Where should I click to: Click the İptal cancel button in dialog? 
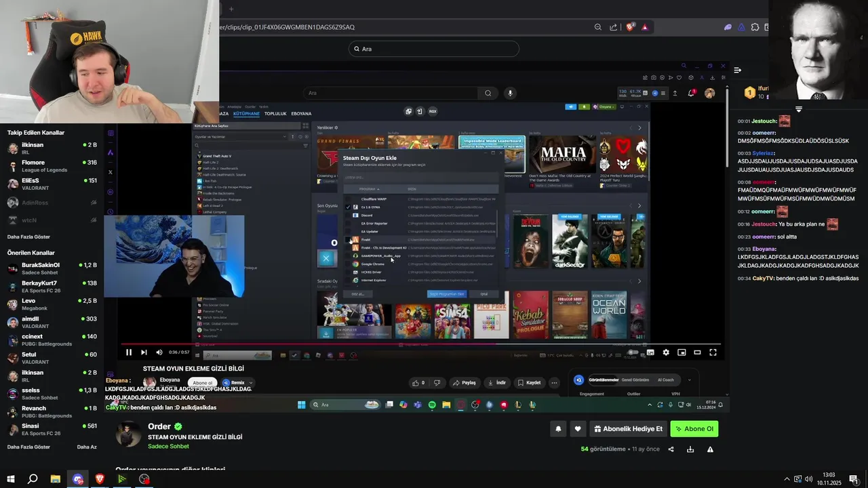click(x=484, y=294)
